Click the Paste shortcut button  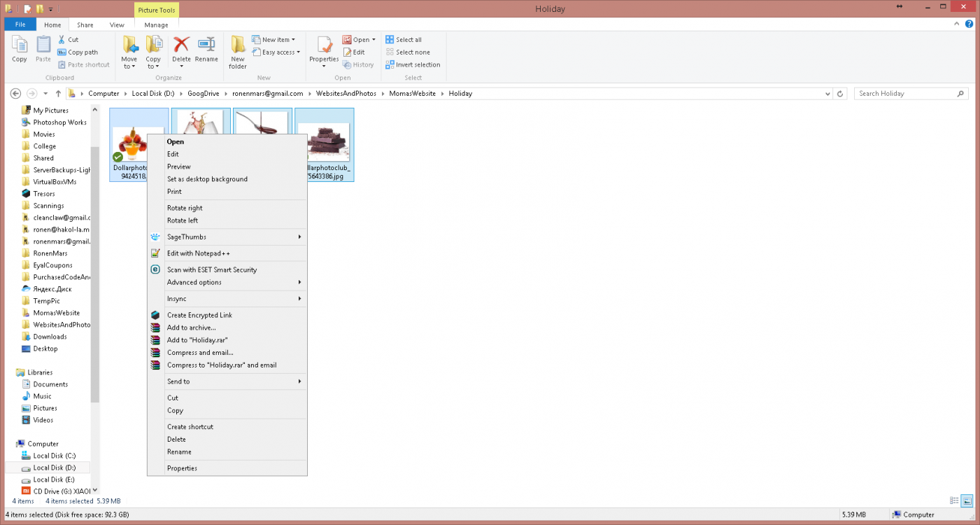tap(83, 65)
